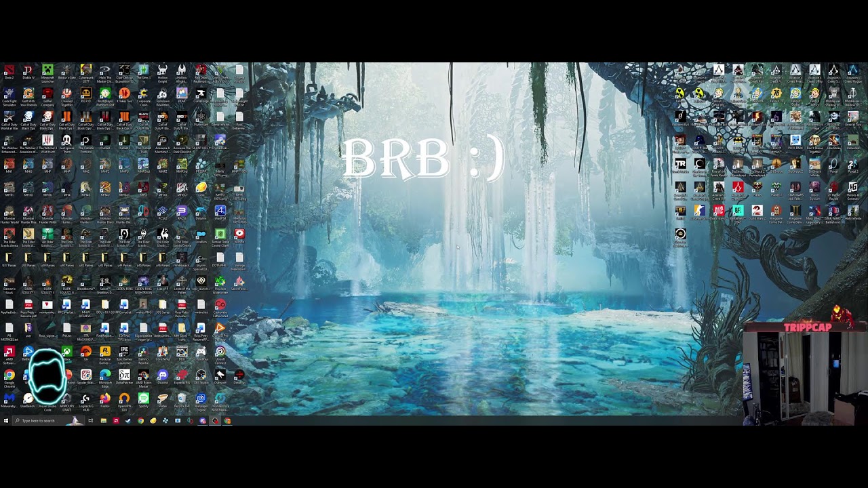Select the Dolphin emulator icon
Viewport: 868px width, 488px height.
(x=201, y=213)
